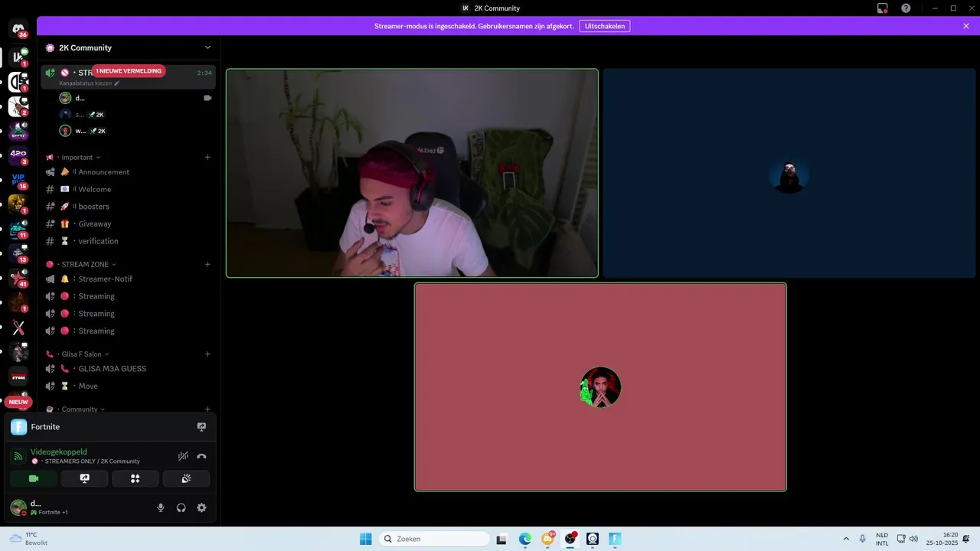
Task: Open the Help question mark icon
Action: (x=906, y=8)
